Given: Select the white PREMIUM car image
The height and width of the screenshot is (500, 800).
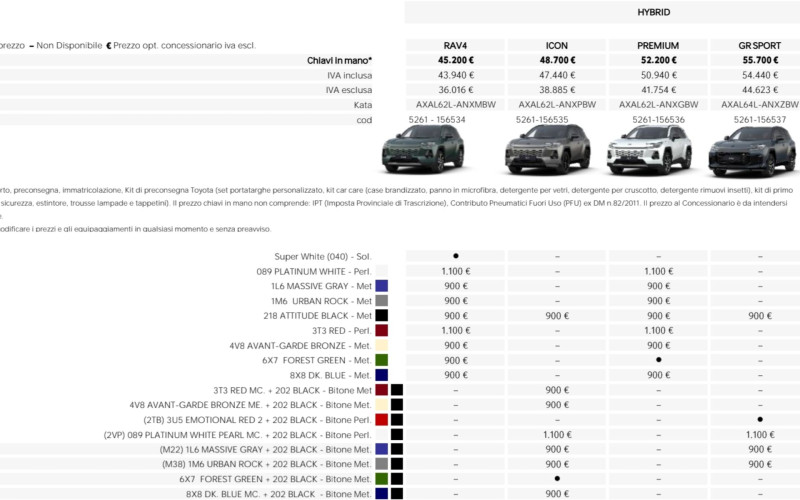Looking at the screenshot, I should click(649, 150).
